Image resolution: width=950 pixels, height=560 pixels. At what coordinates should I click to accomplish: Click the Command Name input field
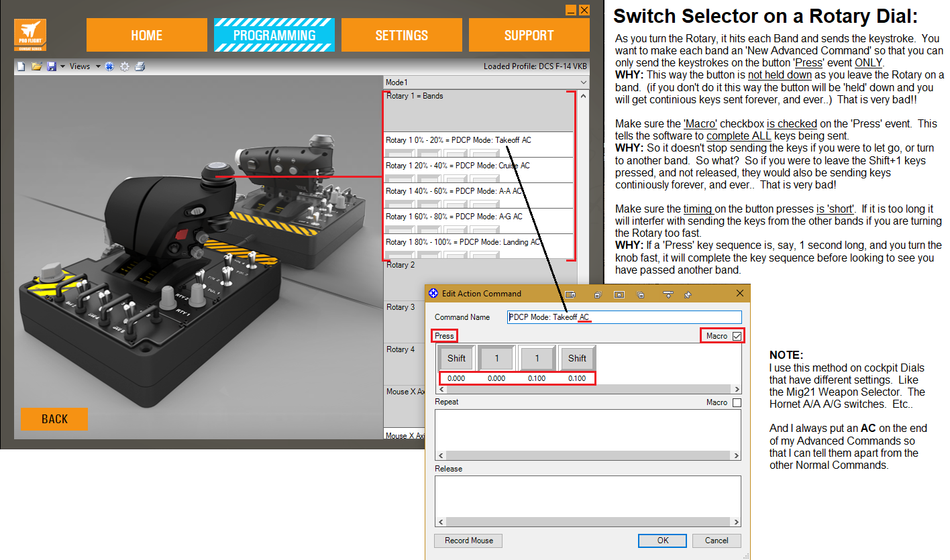click(625, 317)
